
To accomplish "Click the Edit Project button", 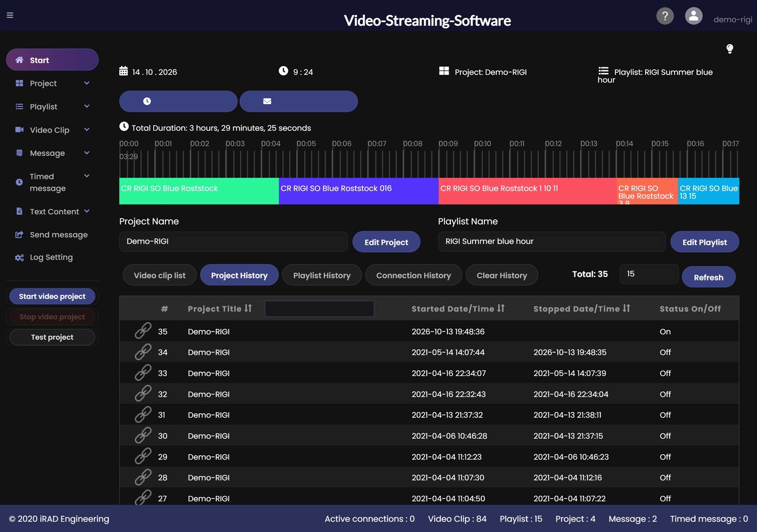I will 386,242.
